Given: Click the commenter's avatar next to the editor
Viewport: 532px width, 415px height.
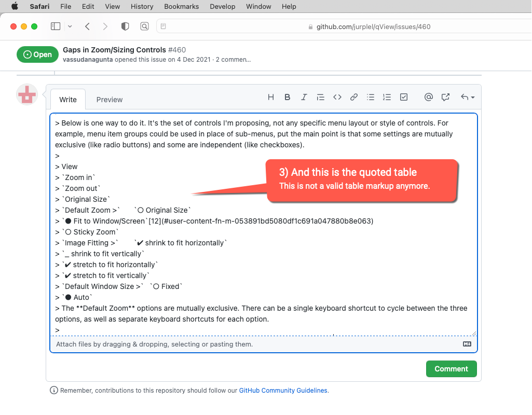Looking at the screenshot, I should point(26,95).
